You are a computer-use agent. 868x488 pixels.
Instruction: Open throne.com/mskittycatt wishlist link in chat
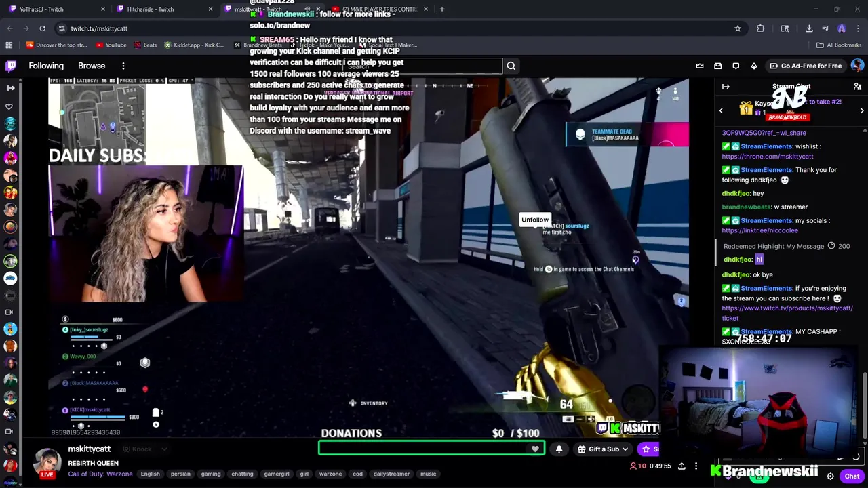coord(768,157)
